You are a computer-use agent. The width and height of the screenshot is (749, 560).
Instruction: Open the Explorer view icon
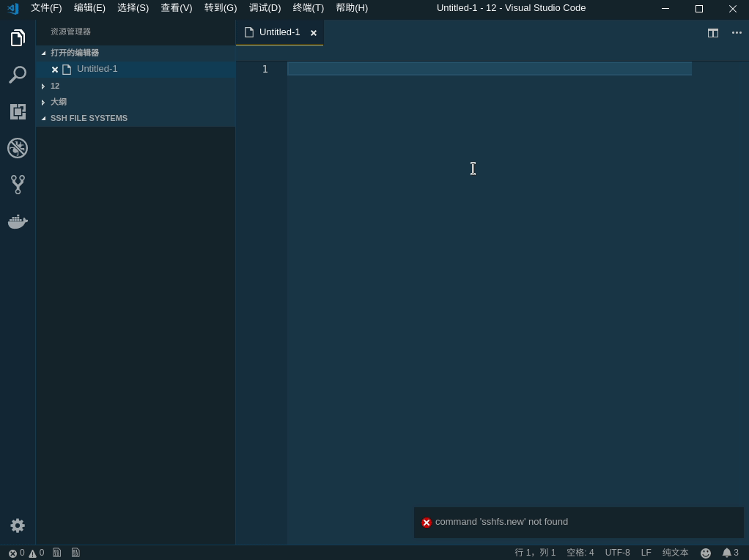[x=18, y=37]
